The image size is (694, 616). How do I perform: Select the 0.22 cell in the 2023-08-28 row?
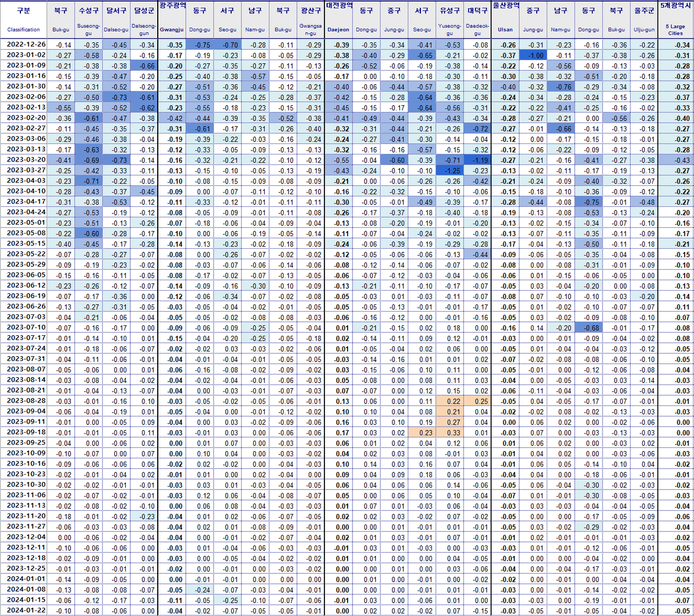[451, 400]
